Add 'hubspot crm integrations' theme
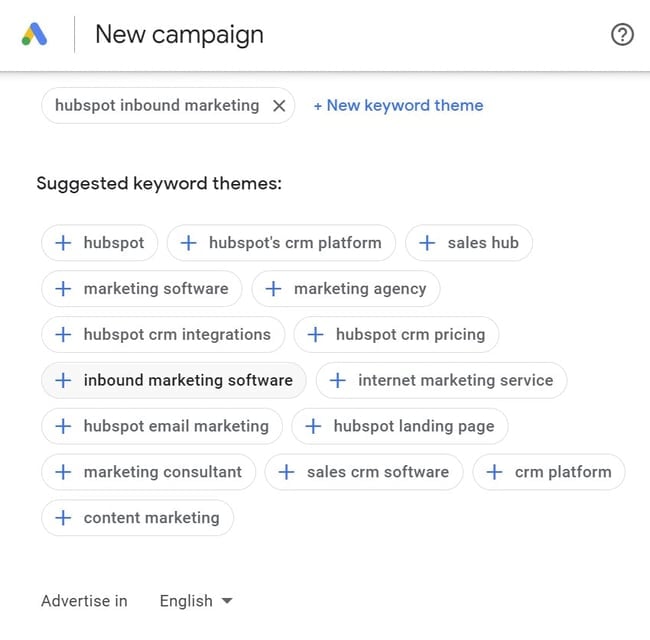Viewport: 650px width, 640px height. point(163,335)
